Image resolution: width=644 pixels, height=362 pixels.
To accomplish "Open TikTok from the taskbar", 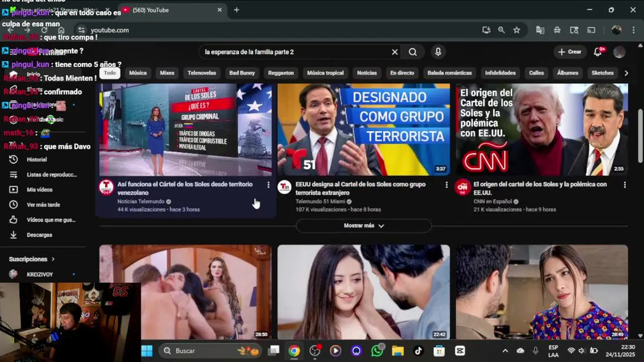I will pos(418,350).
